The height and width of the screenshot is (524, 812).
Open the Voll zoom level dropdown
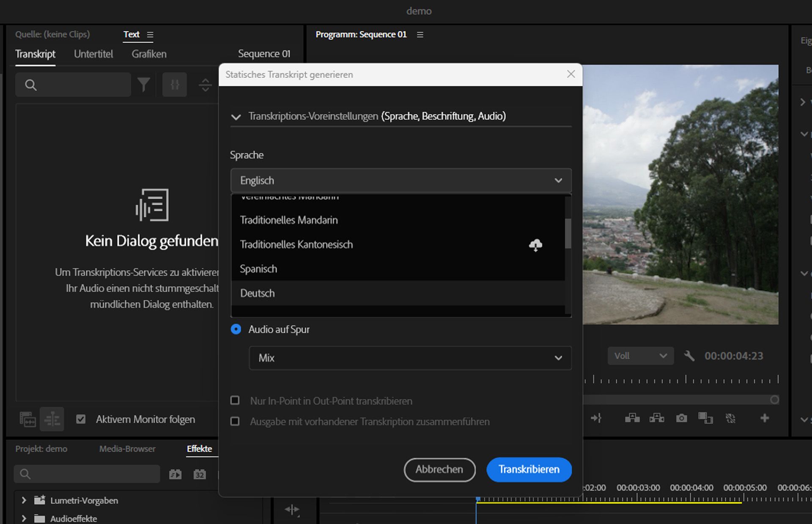tap(640, 355)
